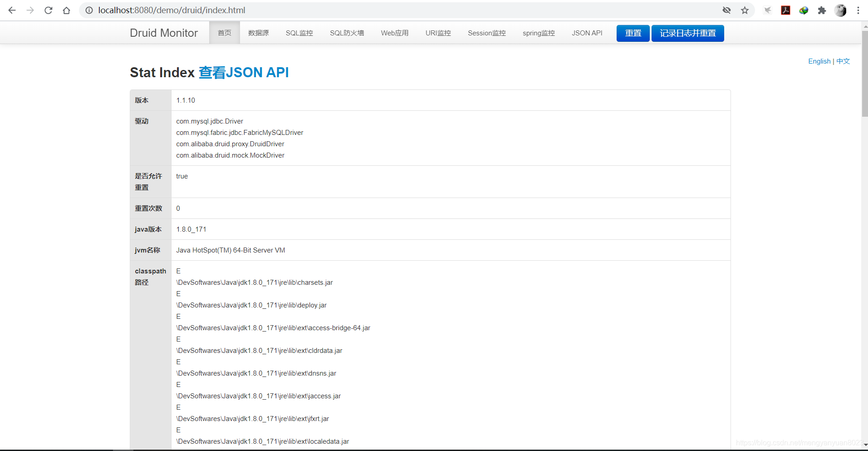Click the 重置次数 row label
This screenshot has height=451, width=868.
148,208
